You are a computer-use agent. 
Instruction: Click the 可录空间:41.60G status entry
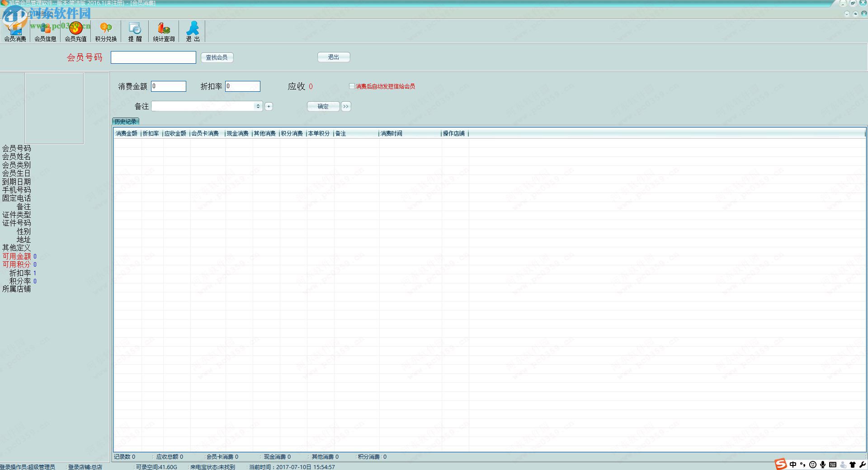(156, 467)
